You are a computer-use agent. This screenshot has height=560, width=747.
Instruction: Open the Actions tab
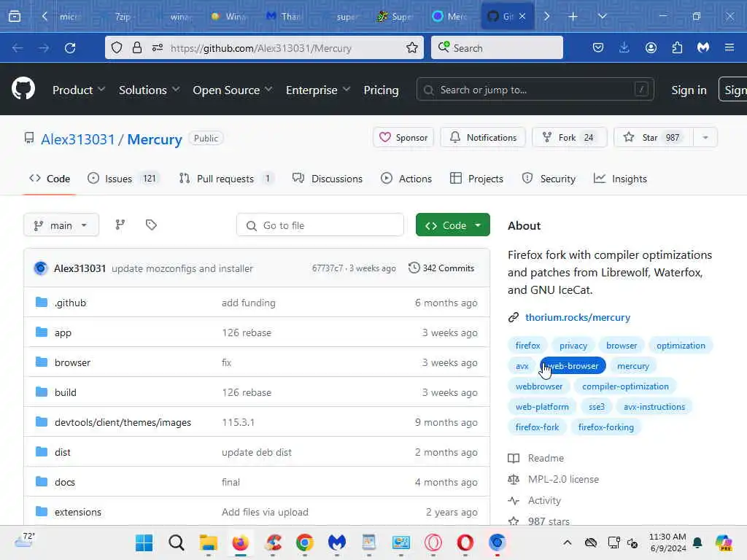[x=406, y=179]
